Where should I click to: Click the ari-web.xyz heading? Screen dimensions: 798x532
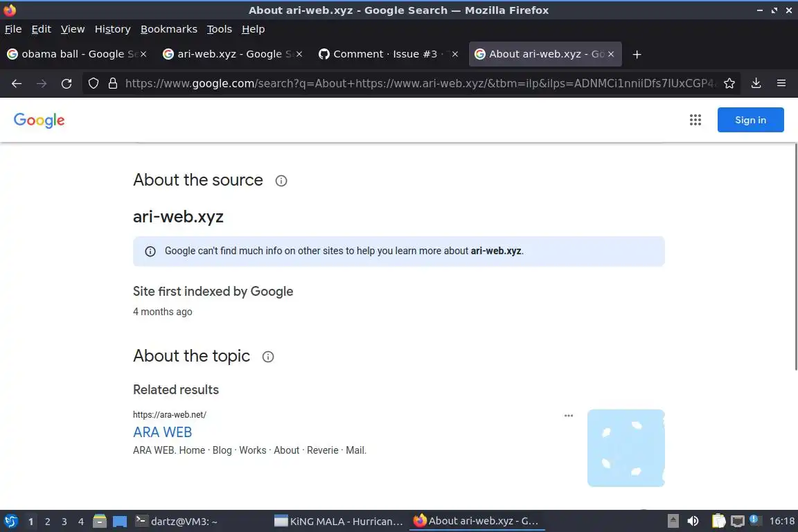(178, 217)
